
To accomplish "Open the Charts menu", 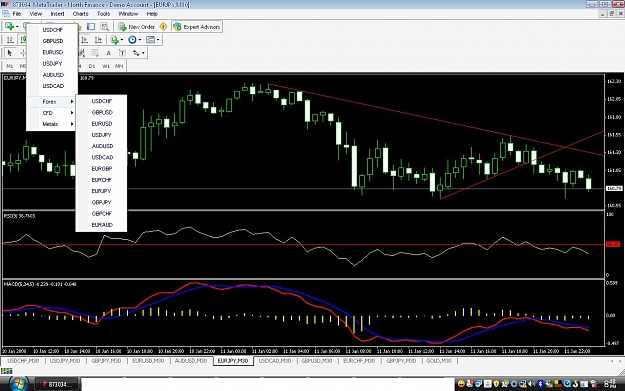I will (x=81, y=14).
